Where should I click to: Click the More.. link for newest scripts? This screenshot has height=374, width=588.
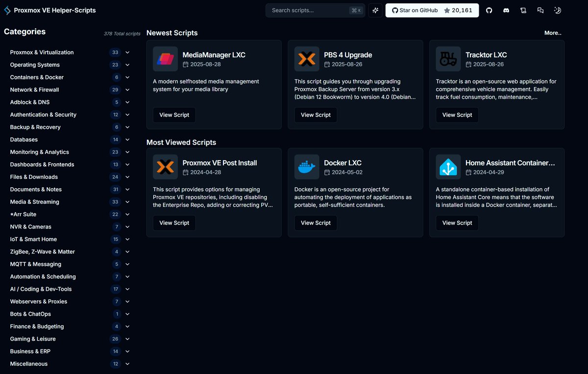tap(553, 33)
